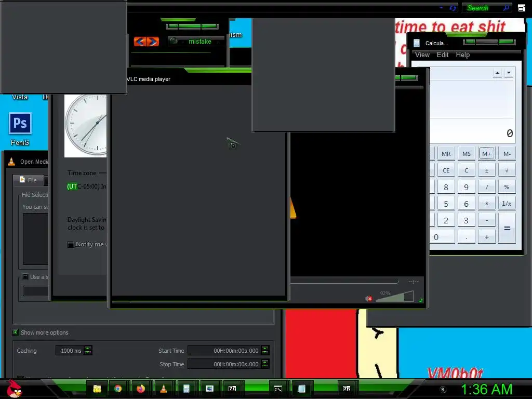Screen dimensions: 532x399
Task: Open the notepad icon in the taskbar
Action: click(x=301, y=389)
